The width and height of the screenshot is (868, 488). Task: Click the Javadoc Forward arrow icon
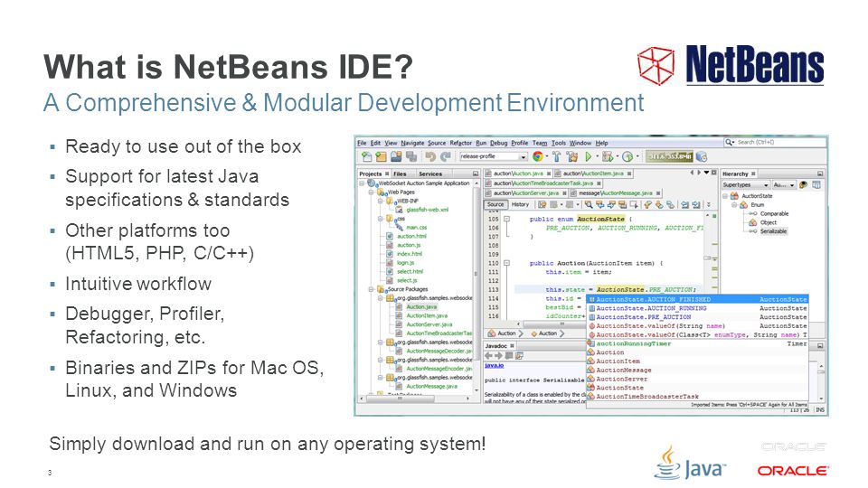click(x=499, y=356)
